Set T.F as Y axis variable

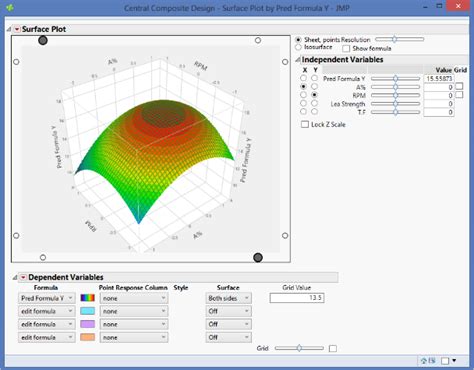(314, 112)
